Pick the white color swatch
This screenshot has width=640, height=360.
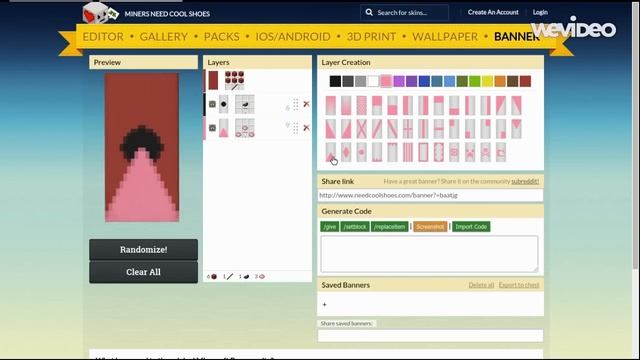click(x=373, y=81)
